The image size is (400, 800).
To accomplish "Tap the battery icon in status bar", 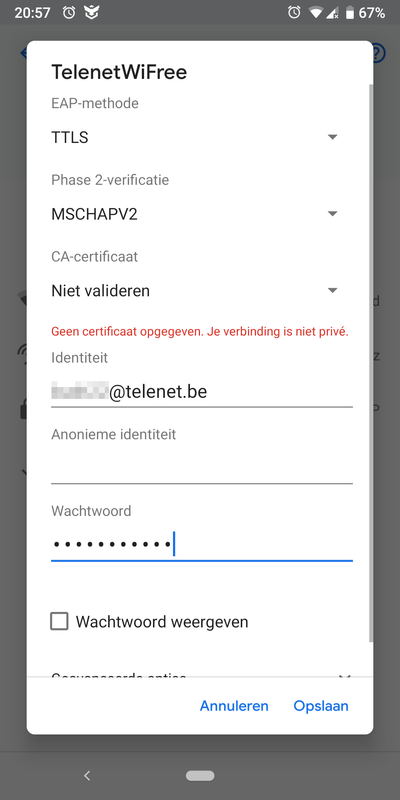I will [x=349, y=13].
